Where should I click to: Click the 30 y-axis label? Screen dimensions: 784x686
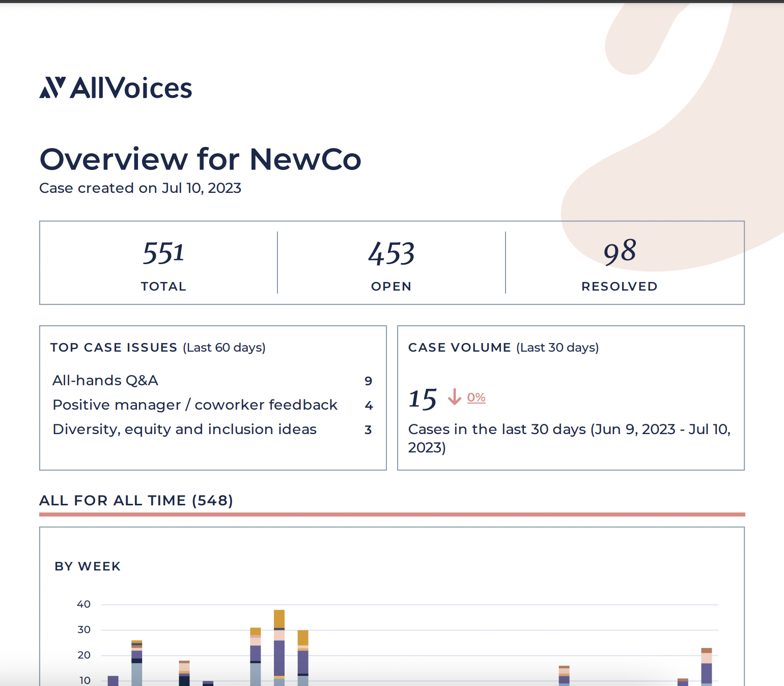83,630
